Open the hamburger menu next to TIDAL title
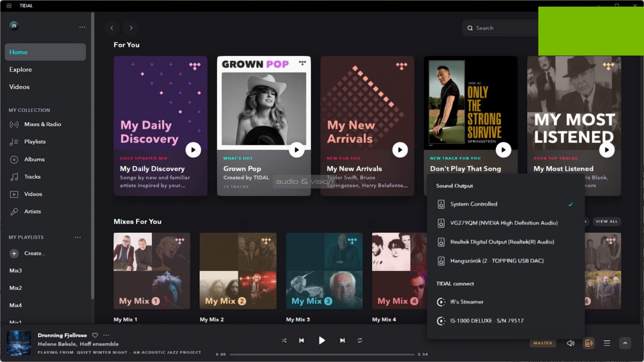 (x=9, y=6)
